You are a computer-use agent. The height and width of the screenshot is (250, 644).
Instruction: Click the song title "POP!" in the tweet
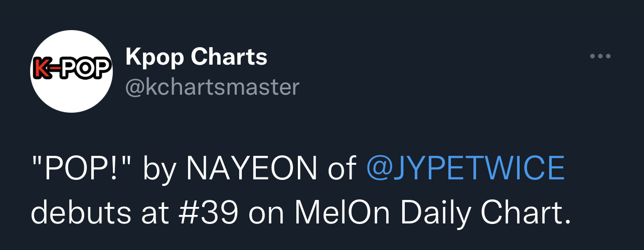83,169
